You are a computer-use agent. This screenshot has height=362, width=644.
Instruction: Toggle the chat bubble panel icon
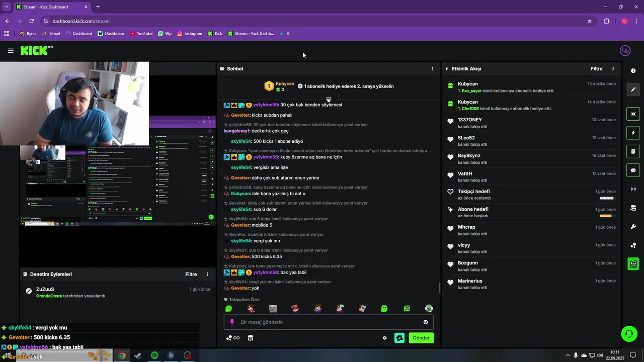pos(633,170)
